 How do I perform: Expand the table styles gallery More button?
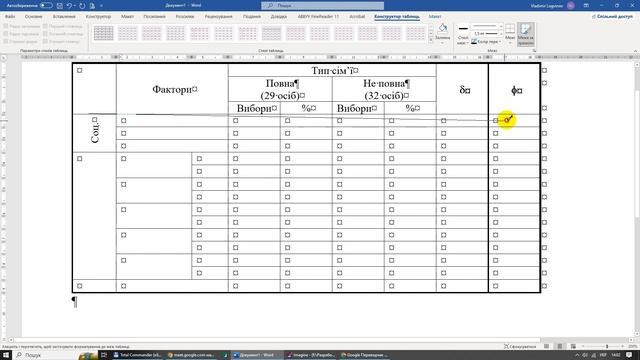431,40
